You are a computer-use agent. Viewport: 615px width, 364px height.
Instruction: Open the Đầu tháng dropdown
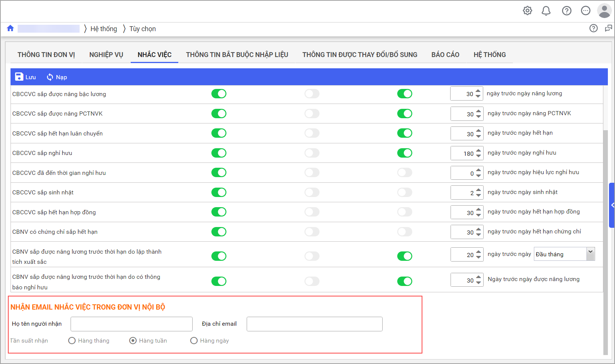click(x=590, y=254)
